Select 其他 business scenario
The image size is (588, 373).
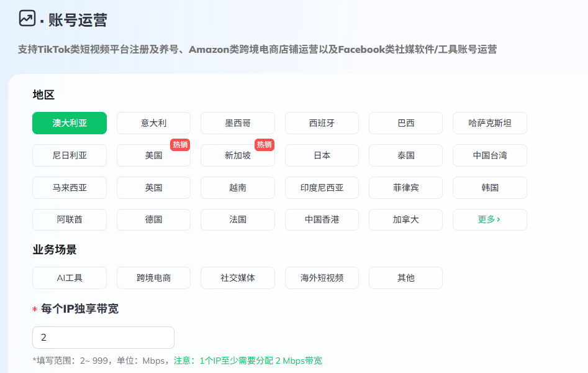pos(405,278)
